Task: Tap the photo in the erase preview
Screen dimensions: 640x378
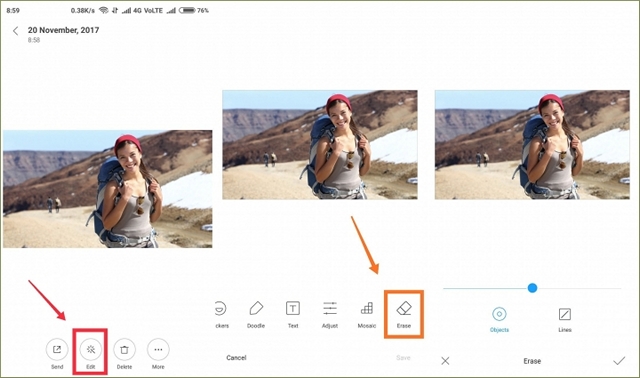Action: pyautogui.click(x=532, y=145)
